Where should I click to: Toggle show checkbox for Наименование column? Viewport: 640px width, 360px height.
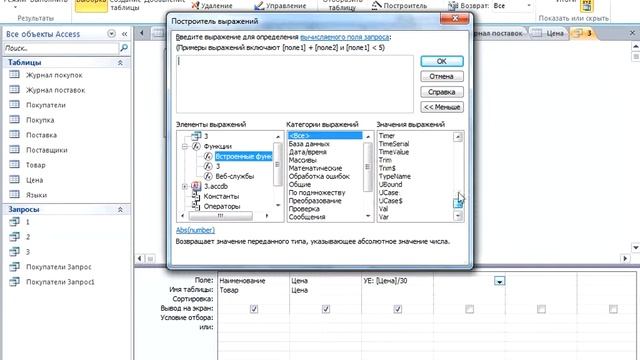pos(254,309)
